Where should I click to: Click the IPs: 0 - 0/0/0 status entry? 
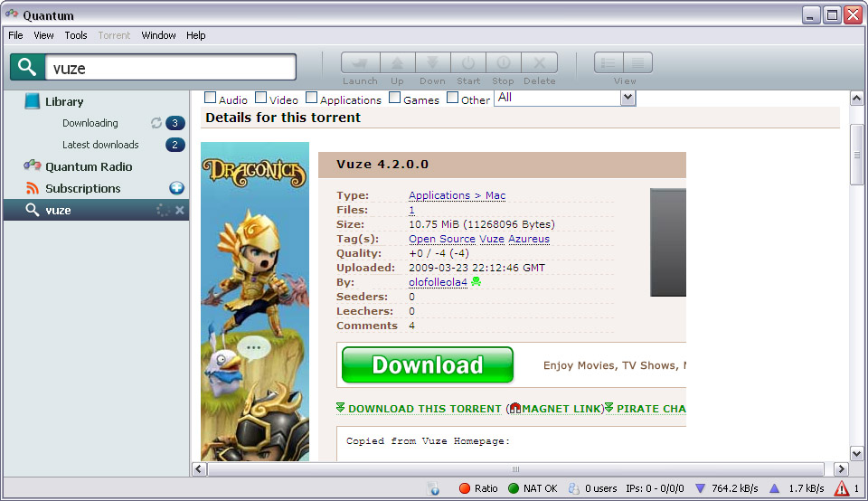click(655, 488)
